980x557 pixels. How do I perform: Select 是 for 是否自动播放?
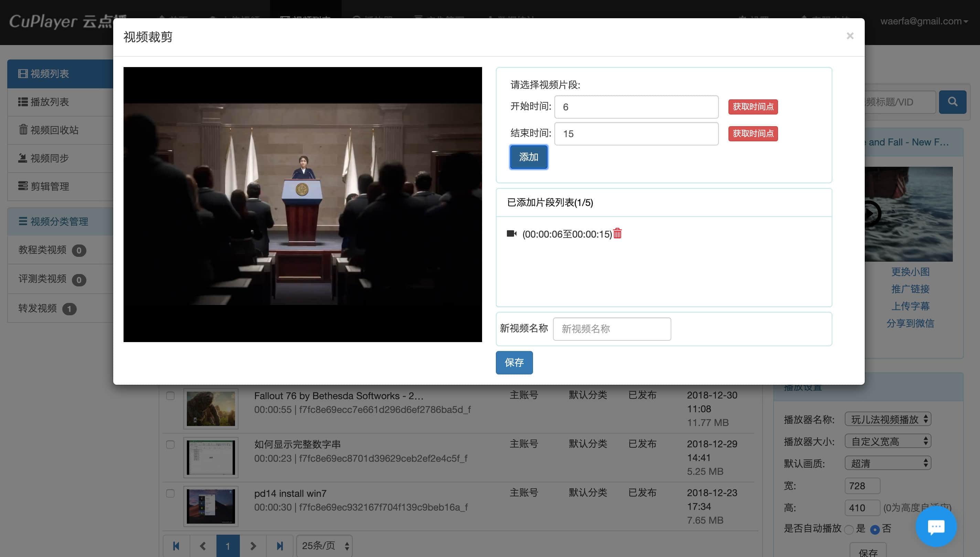849,529
